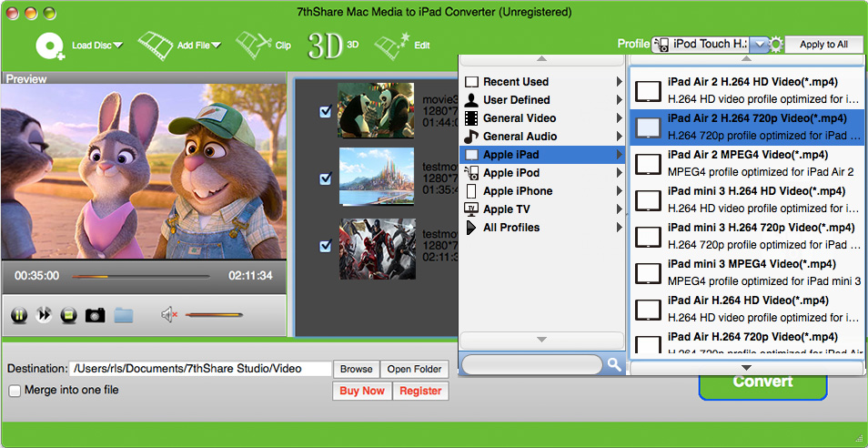Expand the All Profiles submenu arrow
The width and height of the screenshot is (868, 448).
(619, 228)
